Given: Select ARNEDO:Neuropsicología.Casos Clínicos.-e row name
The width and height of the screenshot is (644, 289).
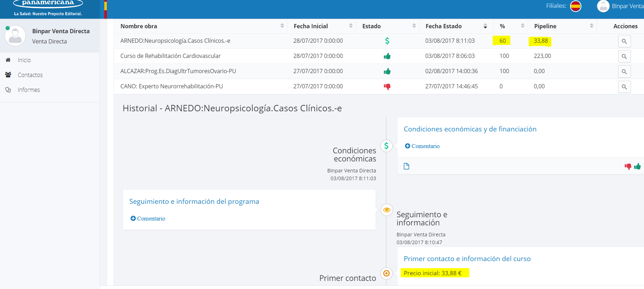Looking at the screenshot, I should [x=175, y=41].
